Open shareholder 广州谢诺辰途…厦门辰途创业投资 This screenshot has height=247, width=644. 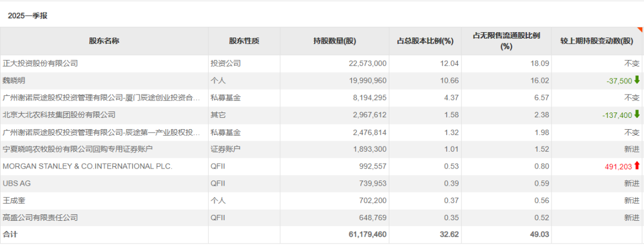(101, 98)
